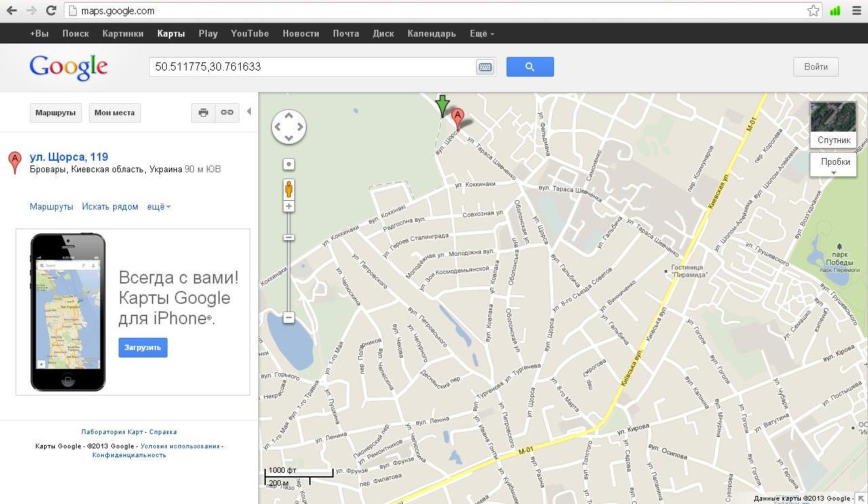Open YouTube from the top navigation bar
This screenshot has width=868, height=504.
click(250, 33)
